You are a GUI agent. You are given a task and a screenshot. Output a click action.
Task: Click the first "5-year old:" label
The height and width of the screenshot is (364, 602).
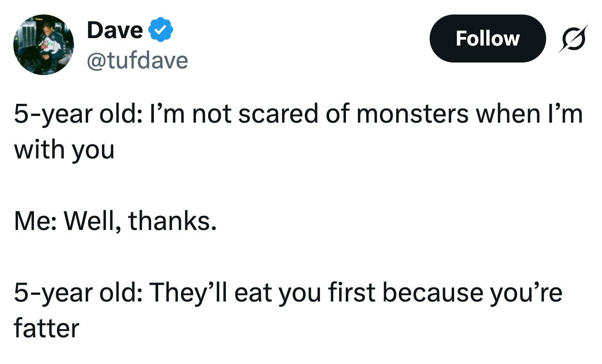78,114
